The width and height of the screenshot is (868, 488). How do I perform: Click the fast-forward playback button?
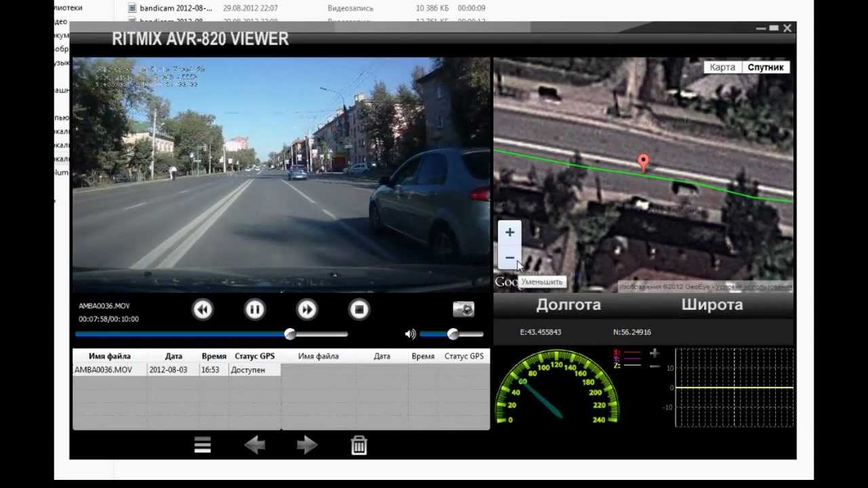coord(307,310)
